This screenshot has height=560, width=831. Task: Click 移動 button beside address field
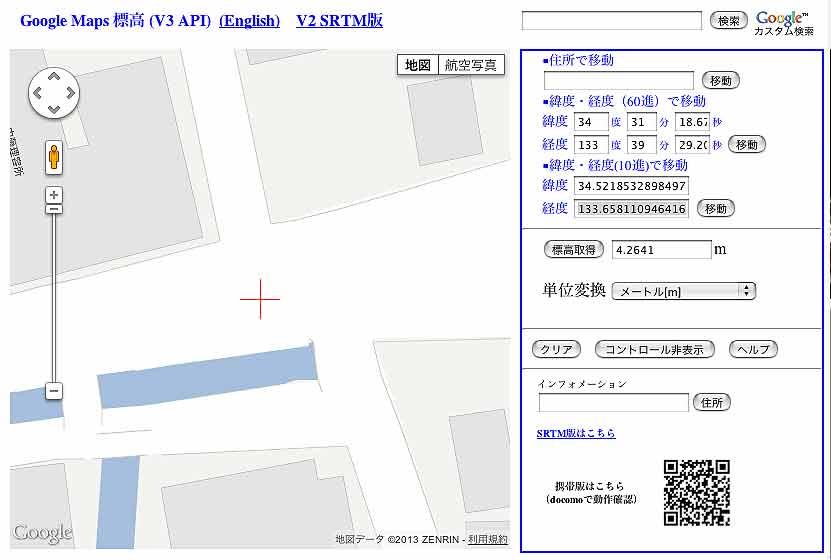click(x=720, y=81)
